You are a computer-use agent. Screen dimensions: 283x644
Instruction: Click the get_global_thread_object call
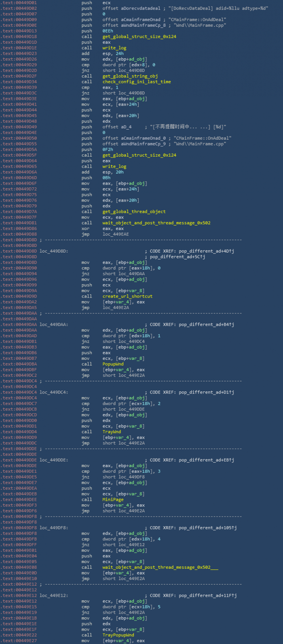point(134,212)
